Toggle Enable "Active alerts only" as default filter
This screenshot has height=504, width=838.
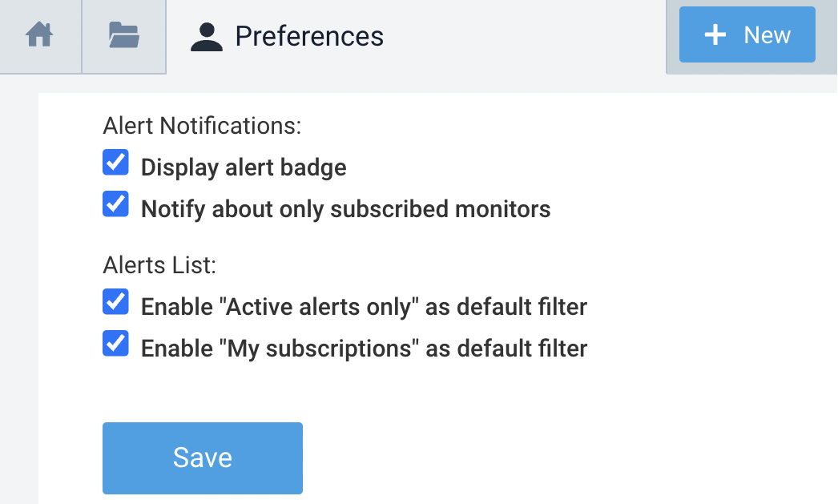point(115,301)
